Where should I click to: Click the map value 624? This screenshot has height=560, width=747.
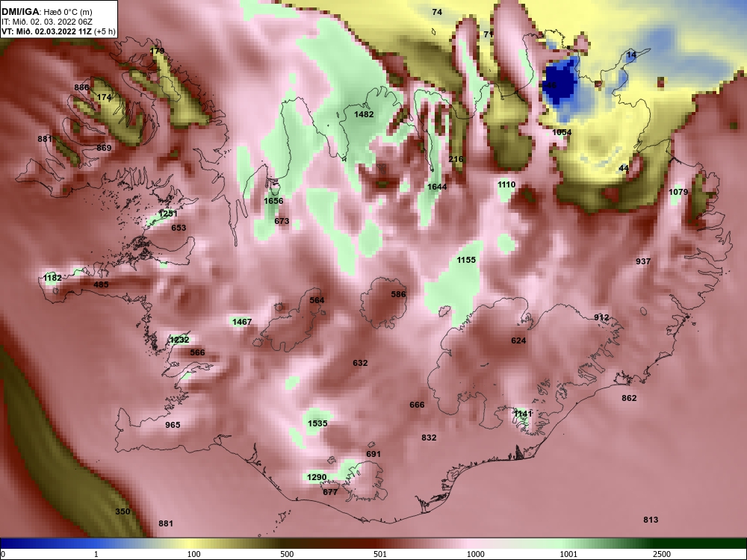(x=518, y=340)
